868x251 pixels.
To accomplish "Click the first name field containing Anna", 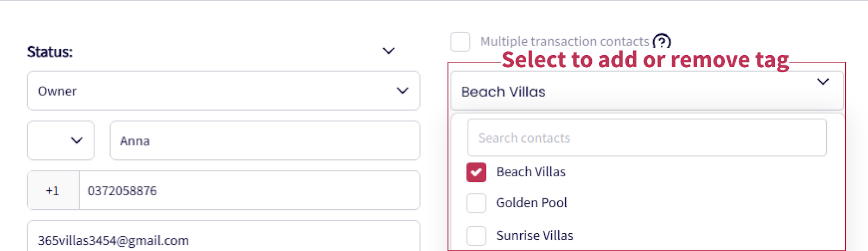I will tap(265, 141).
